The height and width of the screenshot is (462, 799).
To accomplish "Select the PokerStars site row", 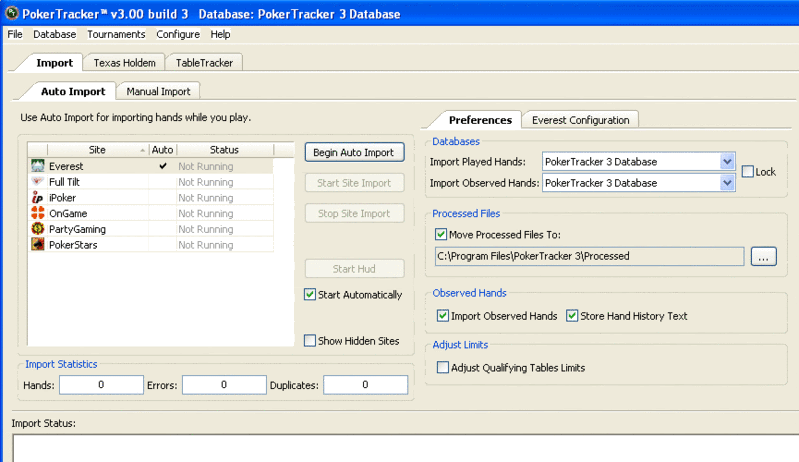I will [151, 245].
